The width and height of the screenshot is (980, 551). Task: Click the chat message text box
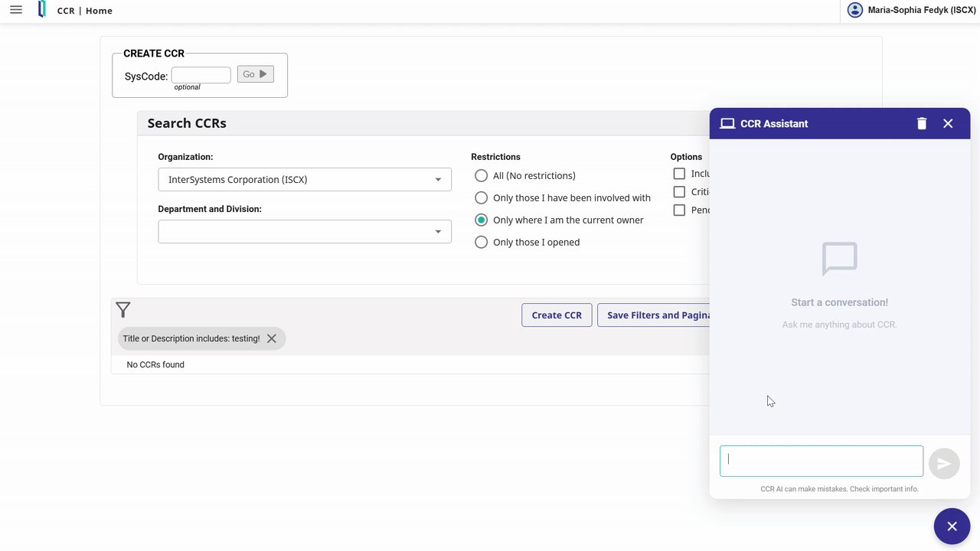coord(822,461)
